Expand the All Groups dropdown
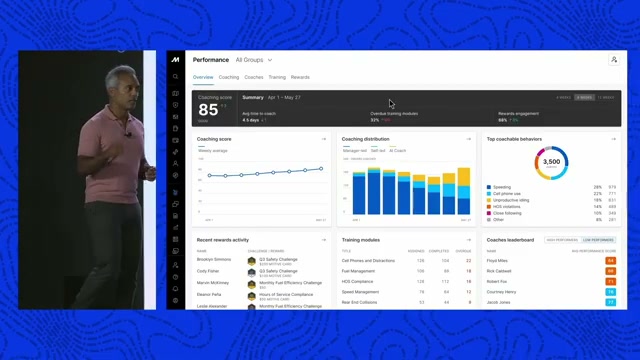Image resolution: width=640 pixels, height=360 pixels. (x=254, y=60)
